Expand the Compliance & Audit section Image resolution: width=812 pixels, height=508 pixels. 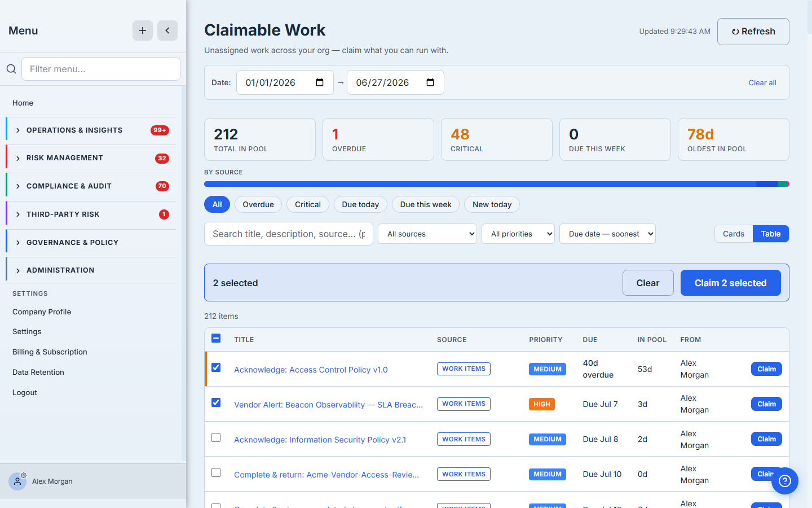[x=91, y=186]
